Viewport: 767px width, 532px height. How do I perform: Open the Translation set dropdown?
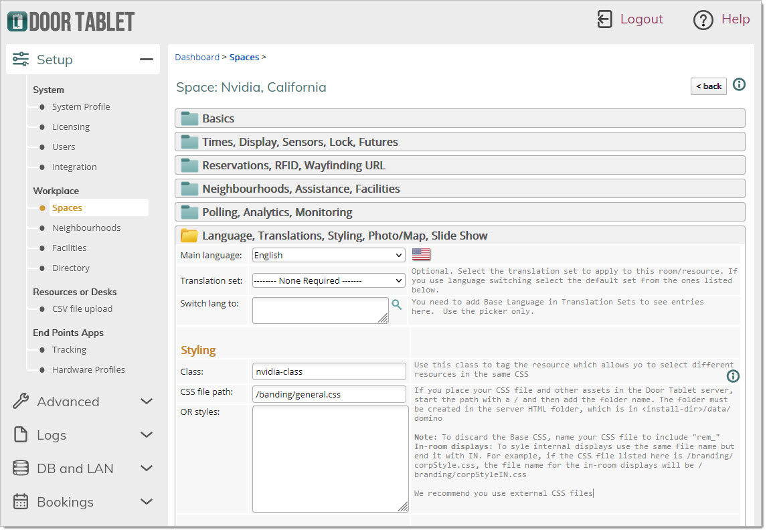[329, 281]
